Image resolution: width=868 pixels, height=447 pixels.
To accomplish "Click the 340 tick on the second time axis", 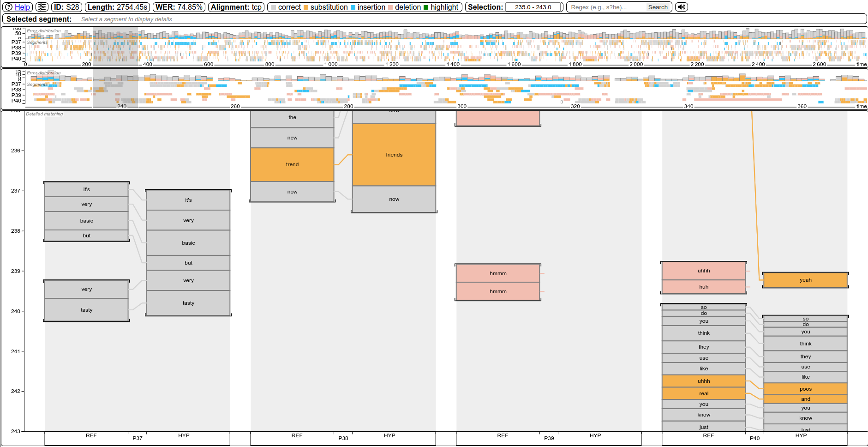I will tap(688, 106).
